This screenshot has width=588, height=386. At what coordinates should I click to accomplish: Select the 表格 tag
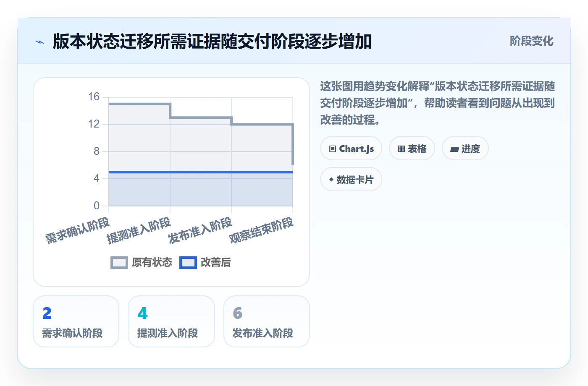pos(412,149)
